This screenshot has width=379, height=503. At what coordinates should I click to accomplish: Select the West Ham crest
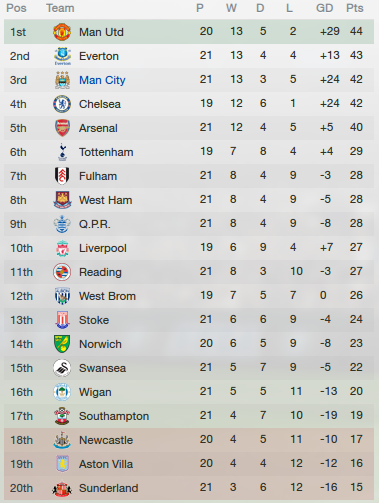62,200
